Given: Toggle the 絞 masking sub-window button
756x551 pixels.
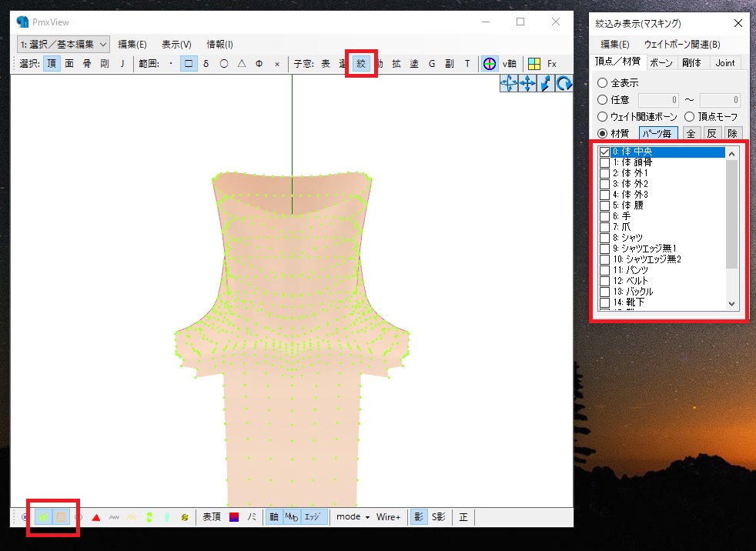Looking at the screenshot, I should click(x=361, y=64).
